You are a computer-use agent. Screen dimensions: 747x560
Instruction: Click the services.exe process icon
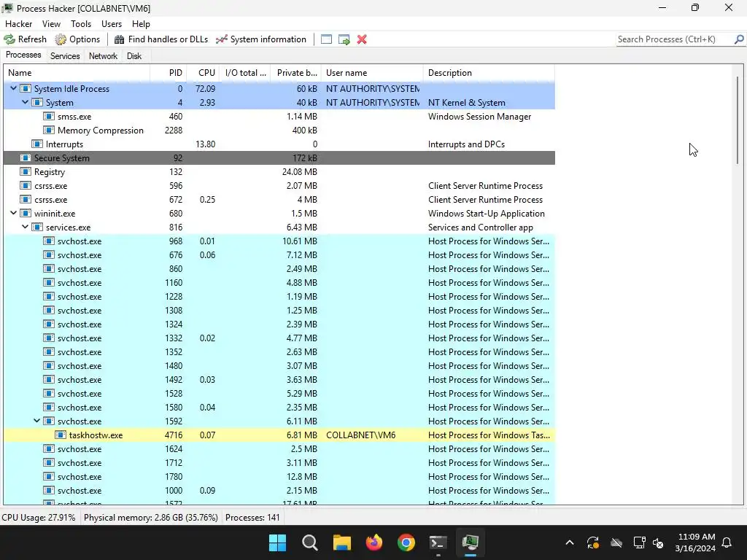[x=37, y=227]
